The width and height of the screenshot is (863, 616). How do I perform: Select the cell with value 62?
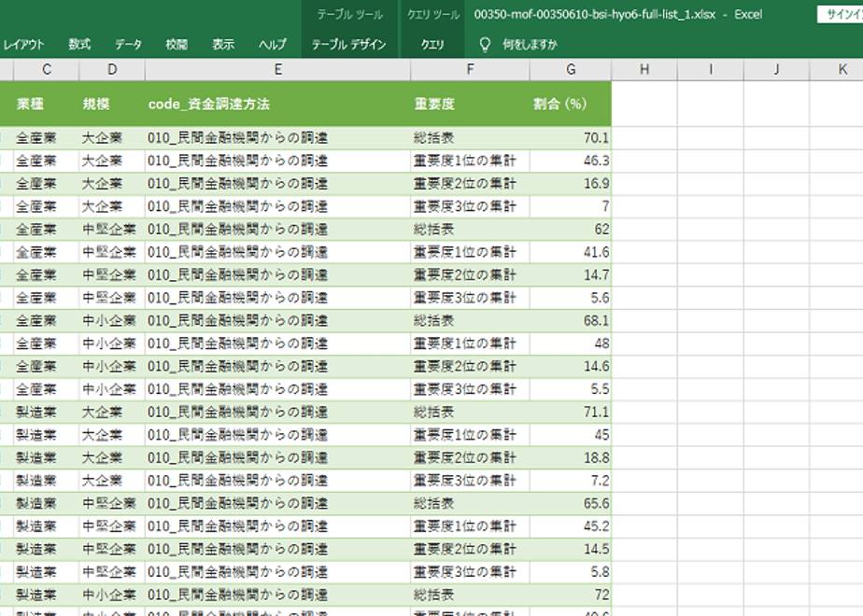pyautogui.click(x=571, y=230)
